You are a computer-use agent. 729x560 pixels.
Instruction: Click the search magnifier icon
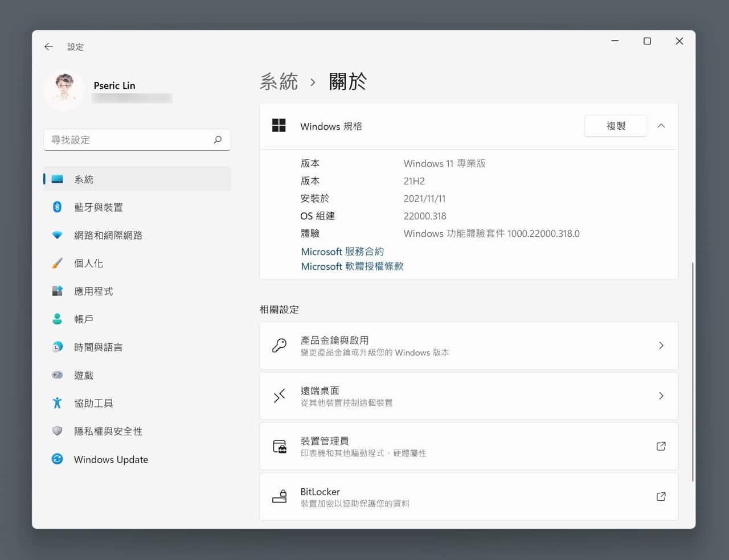coord(218,139)
